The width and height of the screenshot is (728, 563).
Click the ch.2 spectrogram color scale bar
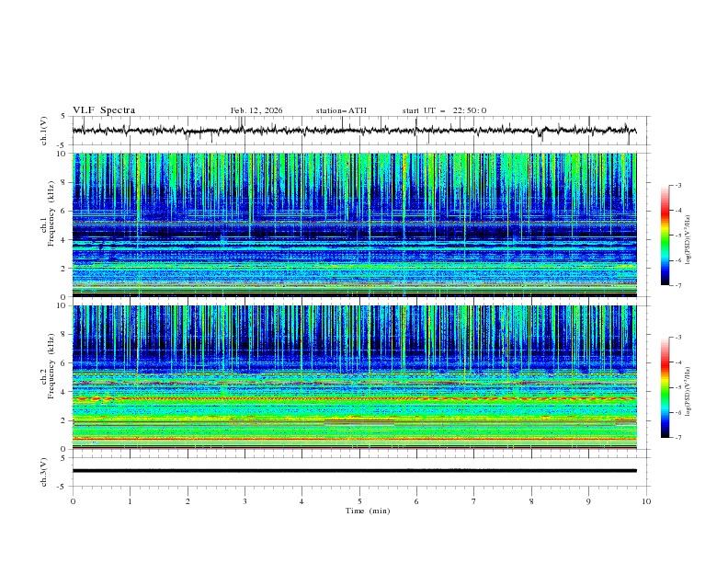click(665, 387)
